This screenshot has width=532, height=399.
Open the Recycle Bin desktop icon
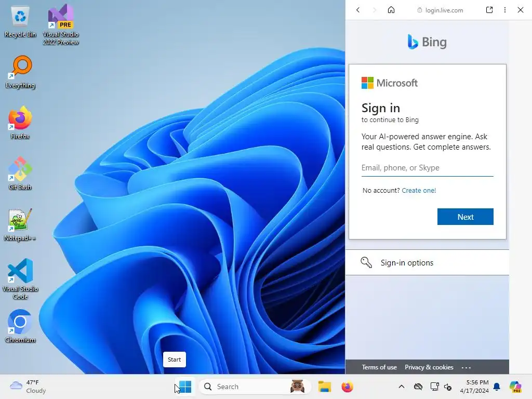20,22
